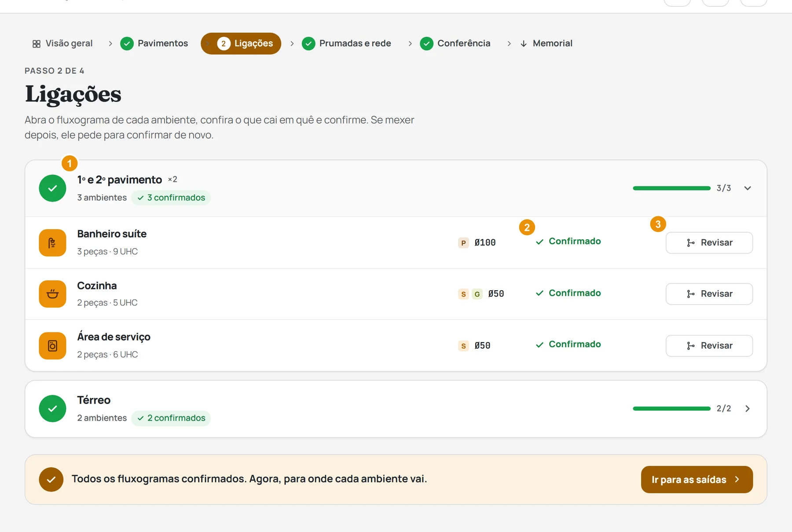Viewport: 792px width, 532px height.
Task: Click the Visão geral grid icon
Action: pos(37,44)
